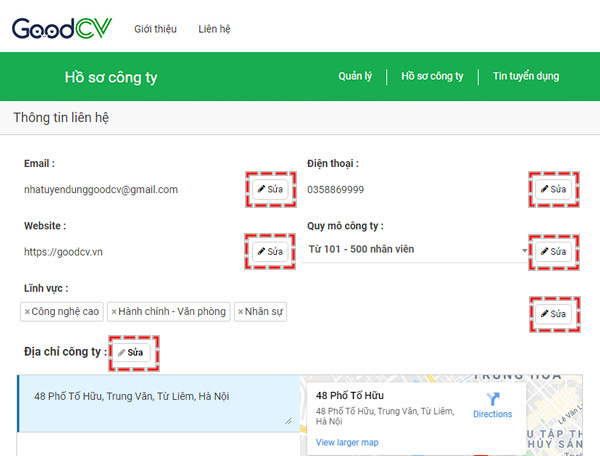Click Sửa next to Website

[x=270, y=250]
